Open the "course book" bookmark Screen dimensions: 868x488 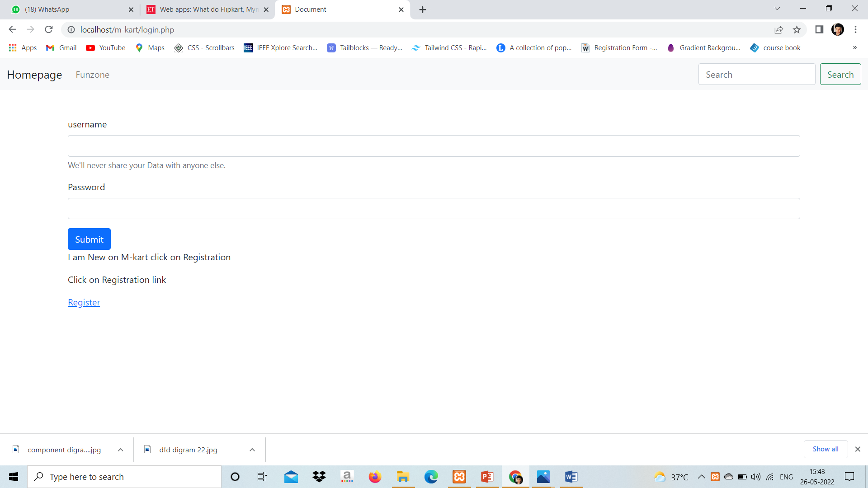pyautogui.click(x=775, y=47)
